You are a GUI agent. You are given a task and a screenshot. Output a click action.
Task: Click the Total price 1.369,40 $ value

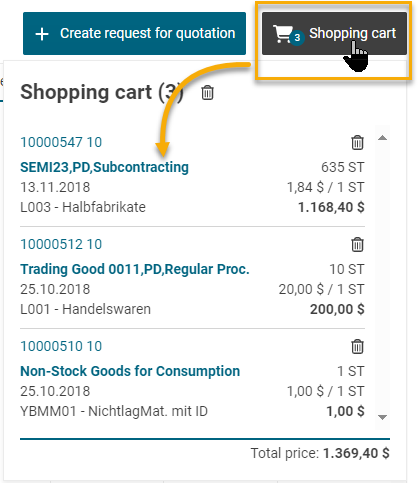(356, 453)
